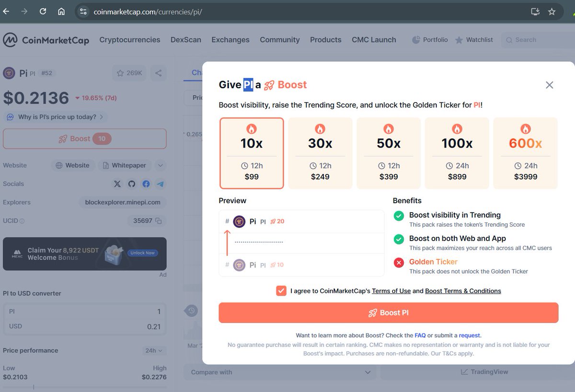The width and height of the screenshot is (575, 392).
Task: Click the share icon next to 269K
Action: click(x=158, y=73)
